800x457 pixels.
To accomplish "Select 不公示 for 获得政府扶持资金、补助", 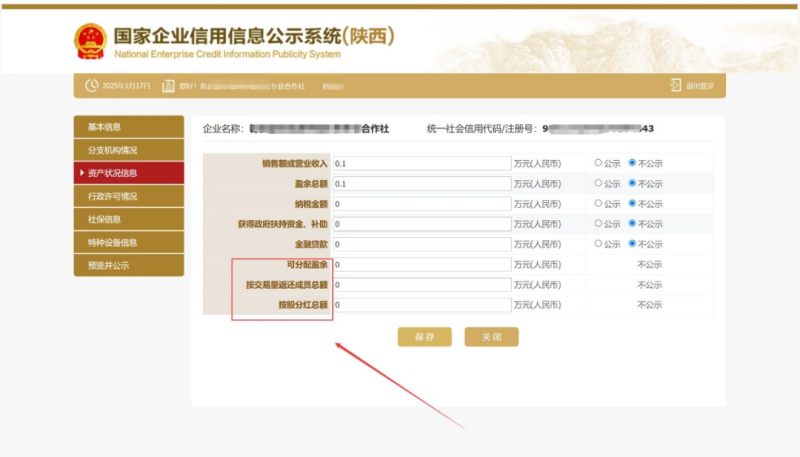I will [x=632, y=223].
